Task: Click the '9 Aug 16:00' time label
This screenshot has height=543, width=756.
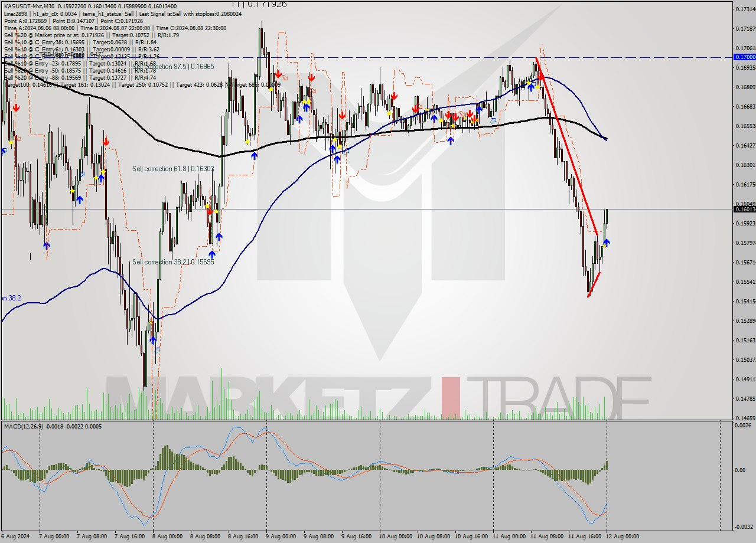Action: [356, 537]
